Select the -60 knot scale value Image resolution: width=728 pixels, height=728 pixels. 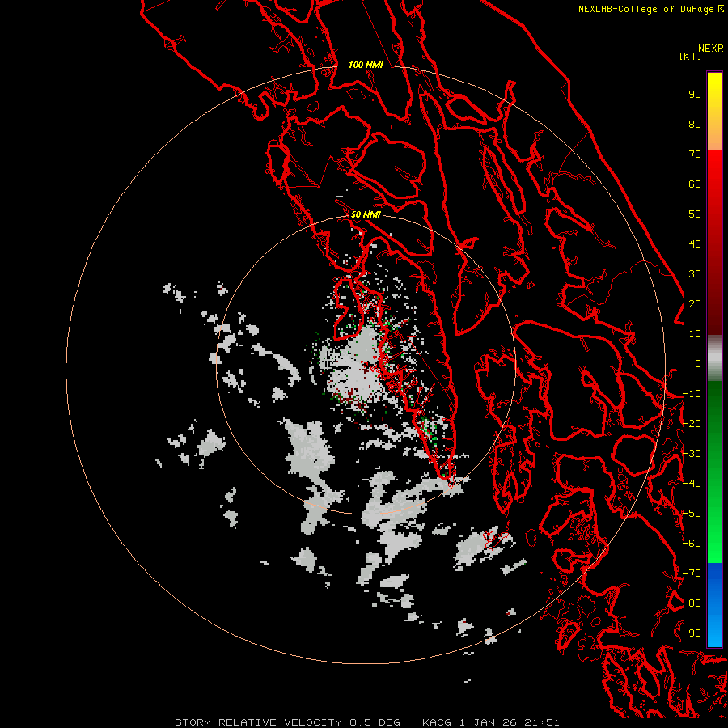coord(692,544)
